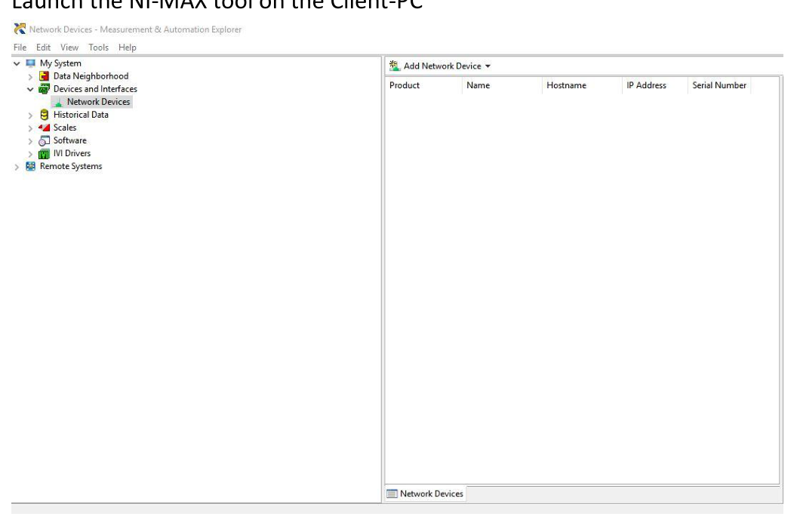Click the Measurement & Automation Explorer title icon

point(20,29)
